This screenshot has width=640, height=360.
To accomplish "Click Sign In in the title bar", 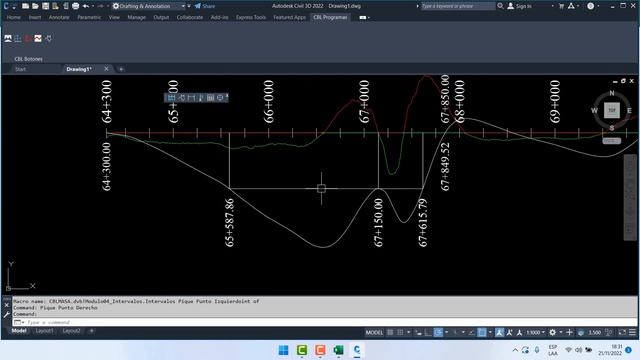I will click(x=520, y=6).
